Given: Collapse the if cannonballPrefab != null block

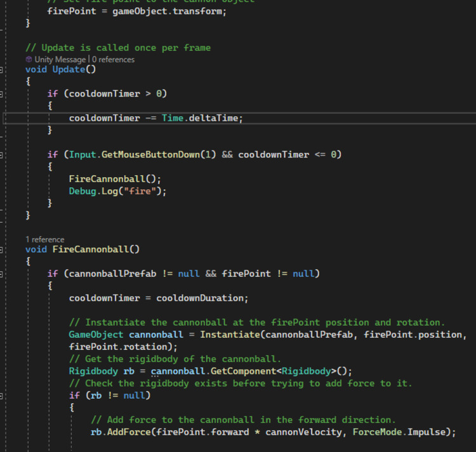Looking at the screenshot, I should tap(1, 274).
